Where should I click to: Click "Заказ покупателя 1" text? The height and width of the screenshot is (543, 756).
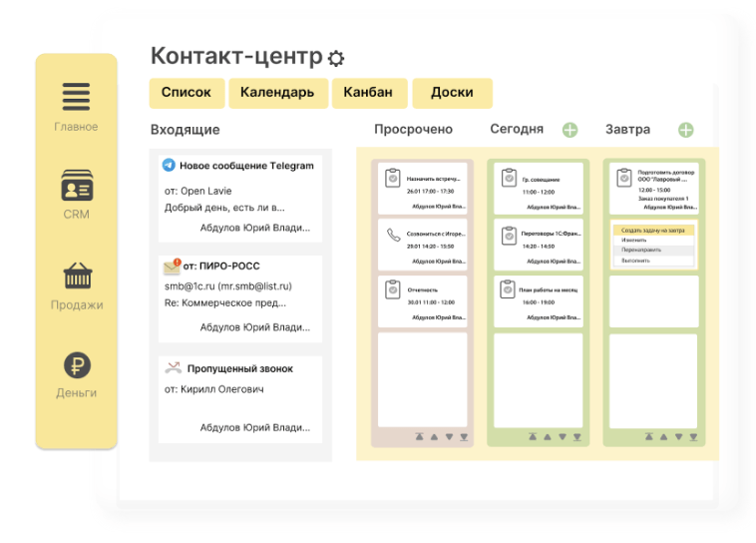point(663,199)
